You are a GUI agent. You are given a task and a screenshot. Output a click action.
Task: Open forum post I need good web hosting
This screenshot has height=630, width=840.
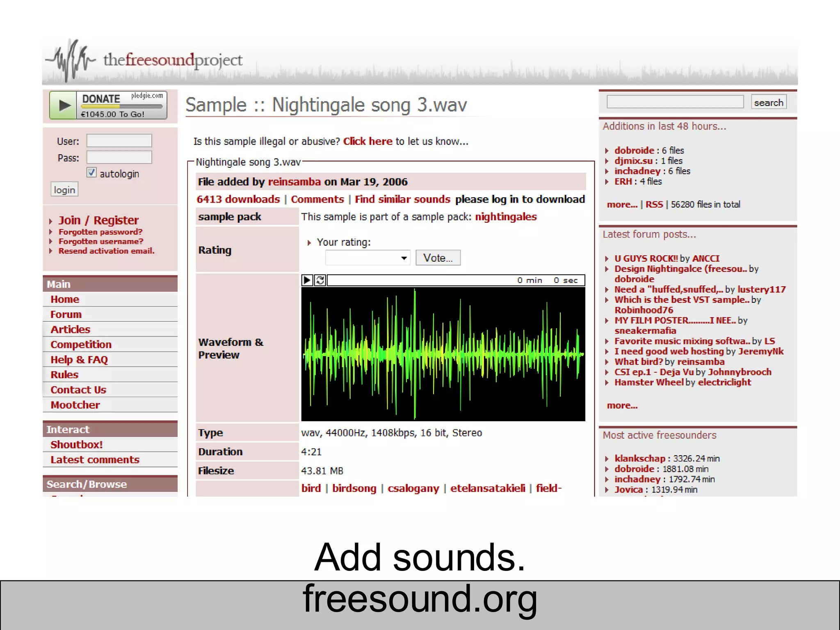point(669,351)
